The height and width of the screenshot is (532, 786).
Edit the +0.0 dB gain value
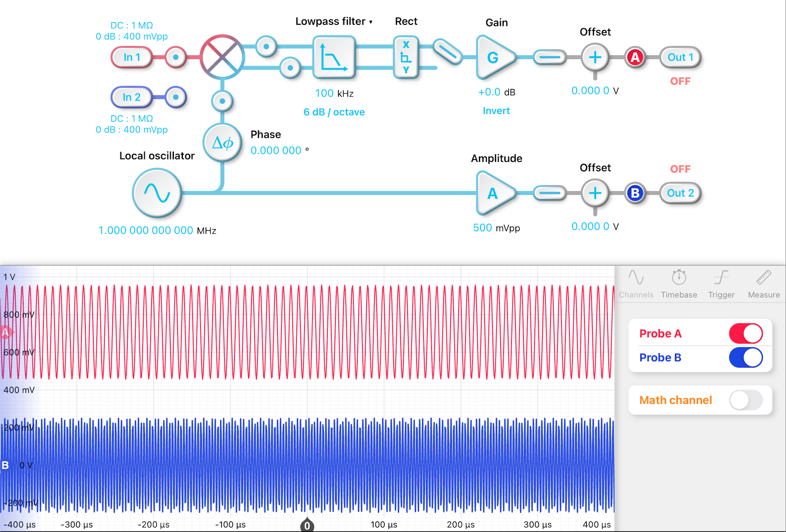(x=489, y=92)
